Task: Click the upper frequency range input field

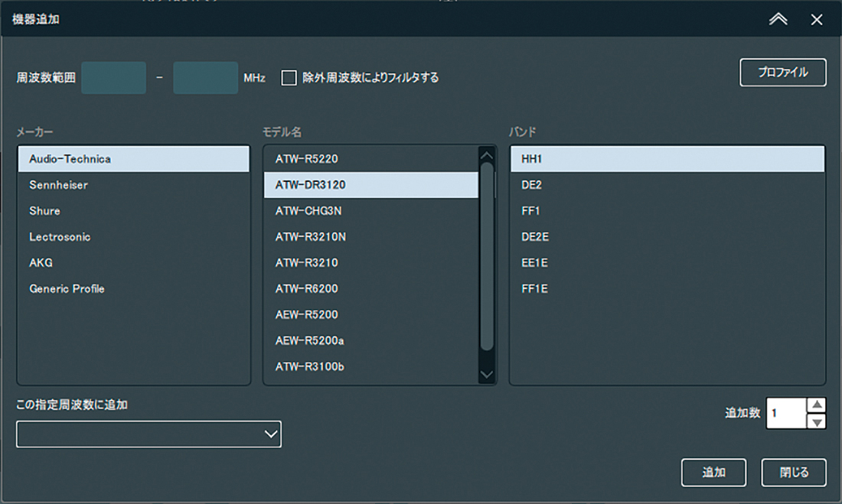Action: coord(206,78)
